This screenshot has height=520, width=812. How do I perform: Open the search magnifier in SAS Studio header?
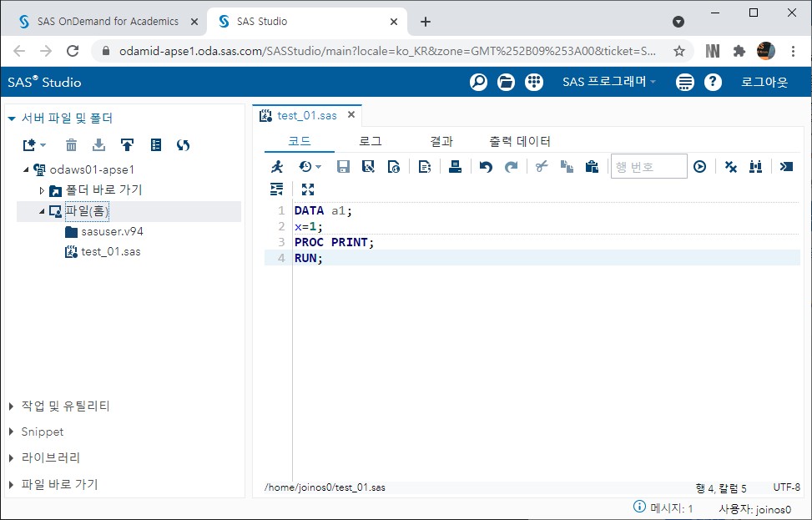(478, 82)
